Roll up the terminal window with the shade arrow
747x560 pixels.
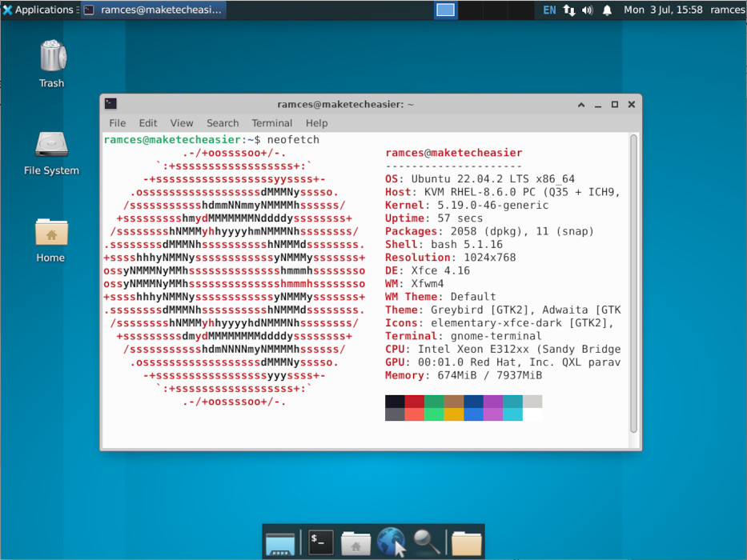click(580, 104)
